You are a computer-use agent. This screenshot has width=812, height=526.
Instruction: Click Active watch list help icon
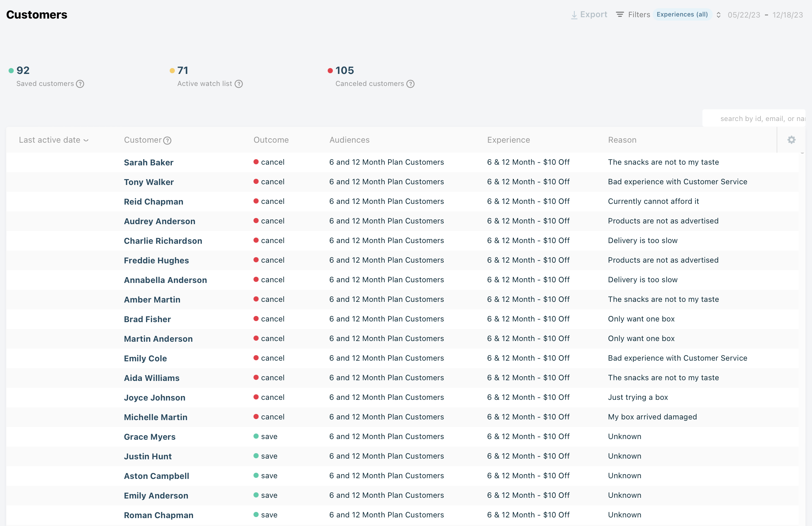(x=239, y=84)
